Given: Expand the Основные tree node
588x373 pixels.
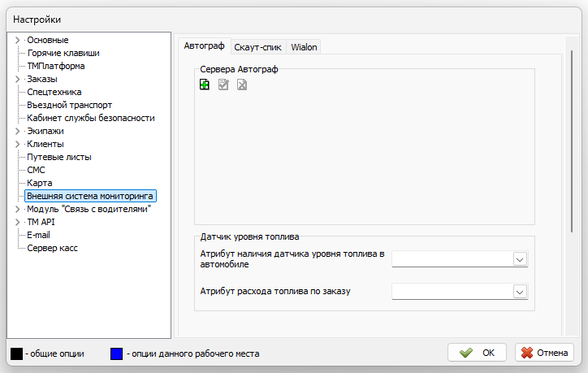Looking at the screenshot, I should tap(17, 40).
